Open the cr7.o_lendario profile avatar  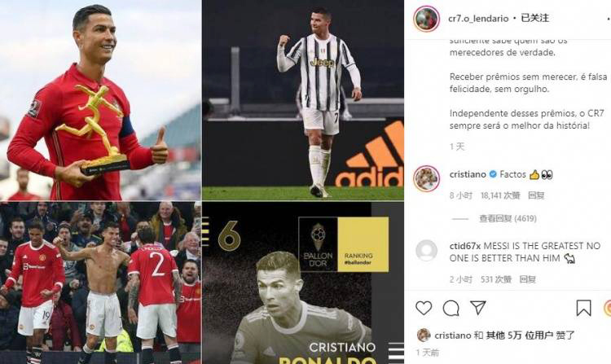pos(426,18)
